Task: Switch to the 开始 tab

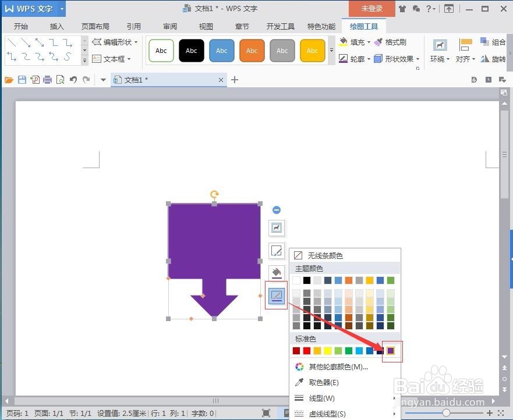Action: [21, 27]
